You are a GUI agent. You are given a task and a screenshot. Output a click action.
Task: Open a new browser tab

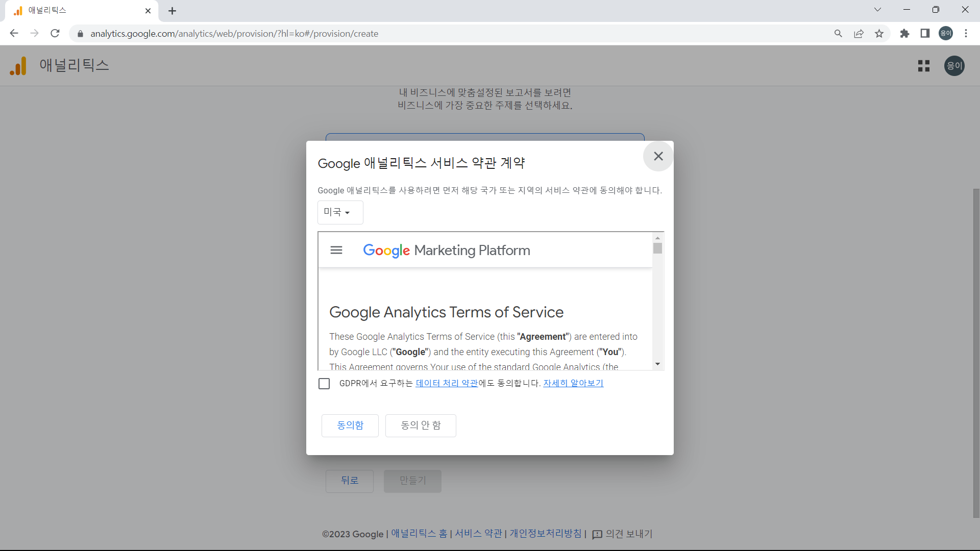(x=172, y=11)
